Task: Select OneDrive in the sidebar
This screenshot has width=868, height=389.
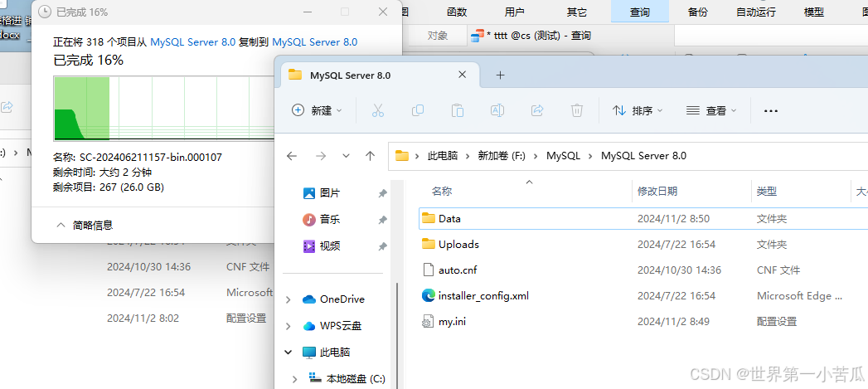Action: (342, 299)
